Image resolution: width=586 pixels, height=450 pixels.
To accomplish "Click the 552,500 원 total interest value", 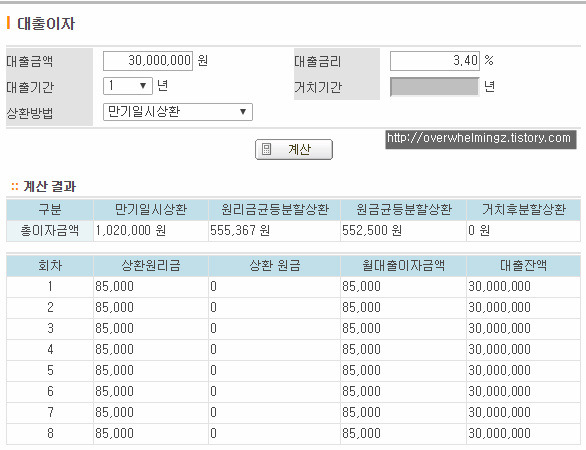I will point(372,231).
